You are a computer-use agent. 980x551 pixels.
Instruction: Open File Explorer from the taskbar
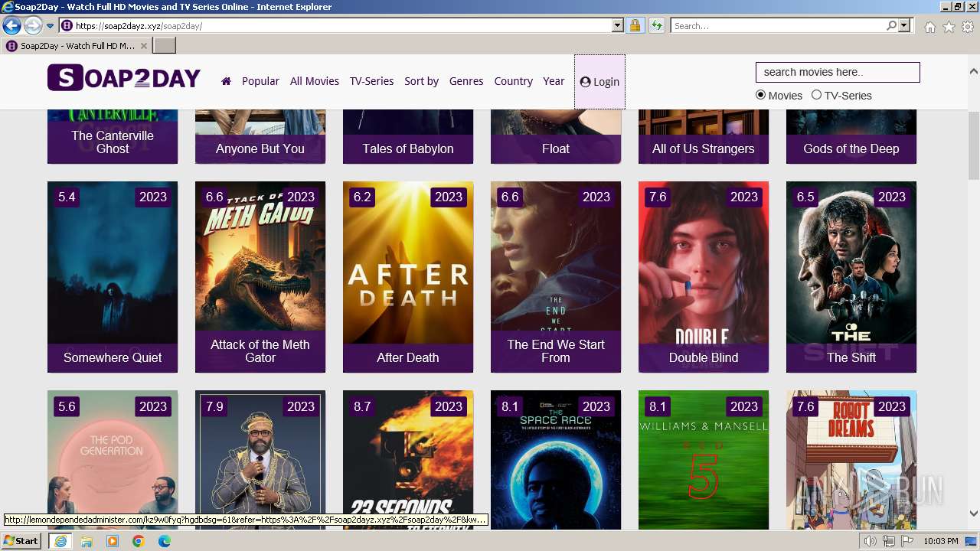click(x=87, y=541)
